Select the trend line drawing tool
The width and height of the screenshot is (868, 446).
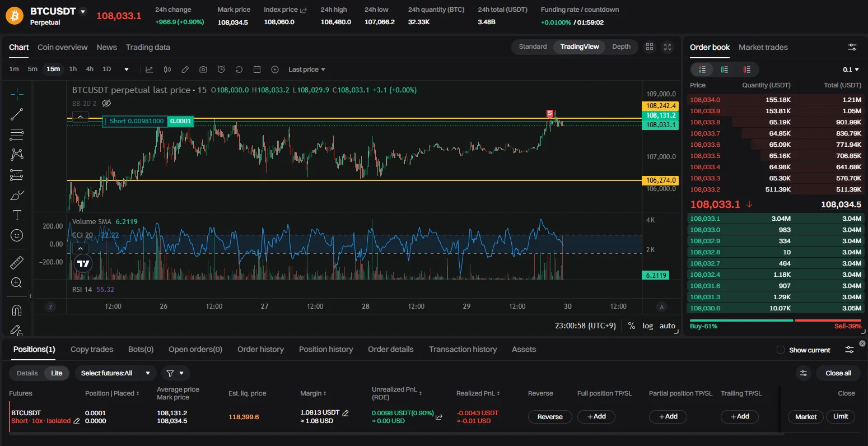(17, 114)
